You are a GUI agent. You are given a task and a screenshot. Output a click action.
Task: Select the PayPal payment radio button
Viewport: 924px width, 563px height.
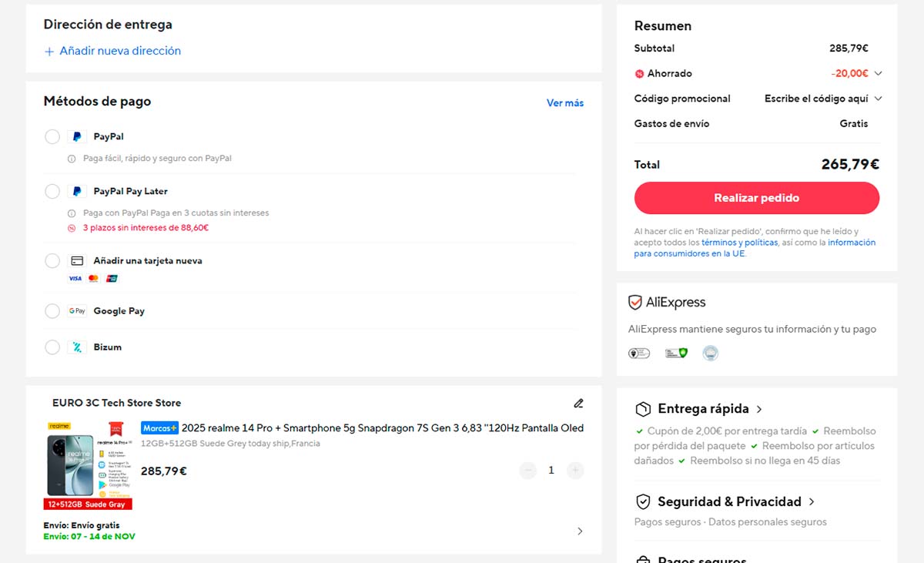coord(52,136)
